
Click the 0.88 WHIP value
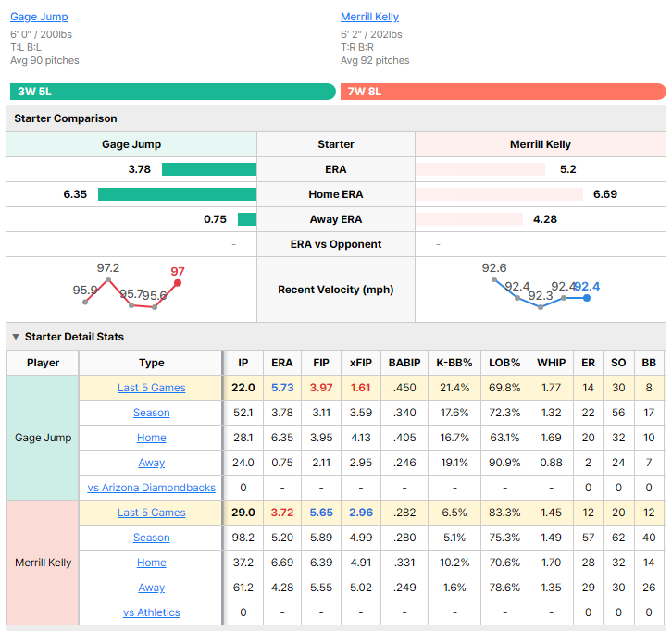(551, 463)
